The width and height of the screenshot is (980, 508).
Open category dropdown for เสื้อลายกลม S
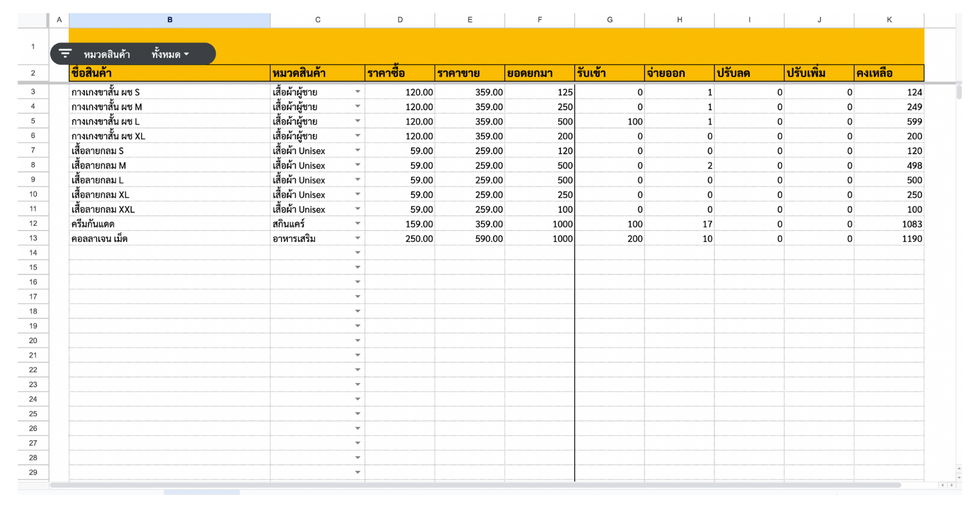[358, 150]
